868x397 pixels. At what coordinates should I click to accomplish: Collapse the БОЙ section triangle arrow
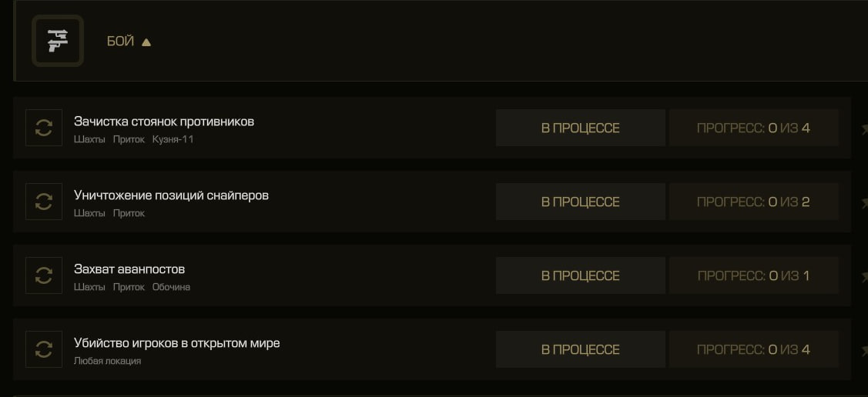(x=146, y=42)
